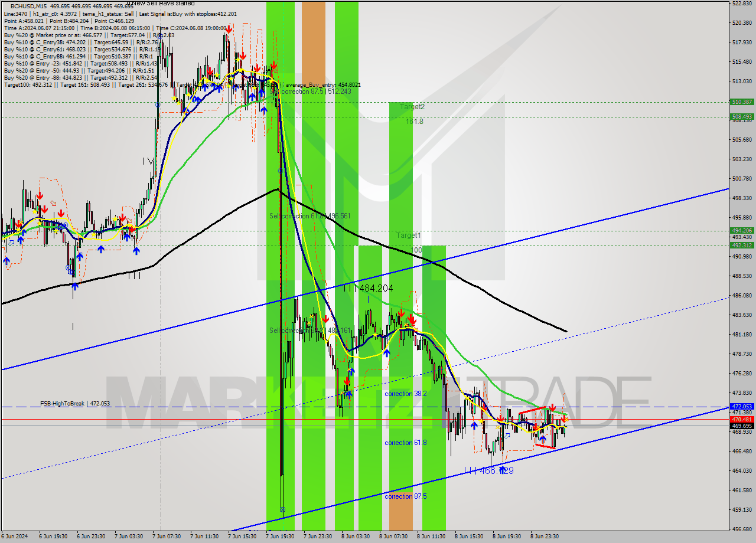Click the BCHUSD,M15 symbol title
Image resolution: width=756 pixels, height=543 pixels.
point(27,5)
